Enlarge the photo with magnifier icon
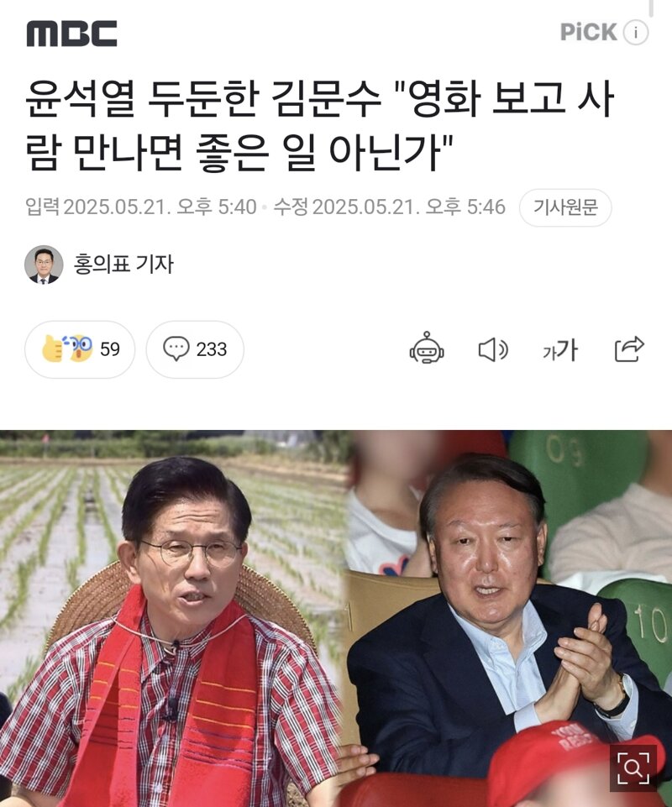 pyautogui.click(x=633, y=768)
